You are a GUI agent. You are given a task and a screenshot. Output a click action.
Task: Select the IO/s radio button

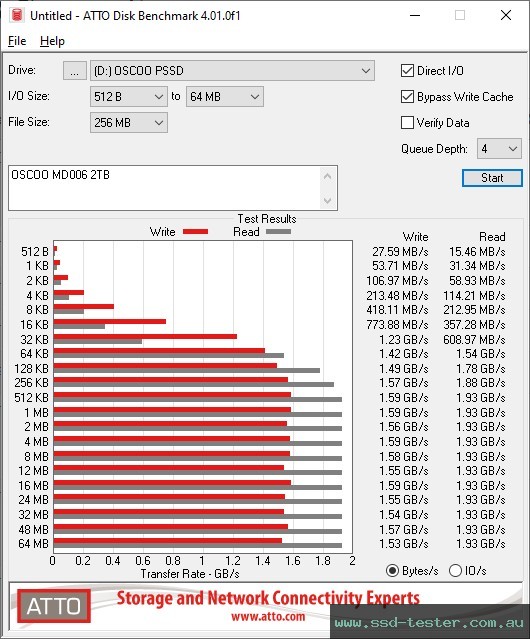tap(455, 571)
